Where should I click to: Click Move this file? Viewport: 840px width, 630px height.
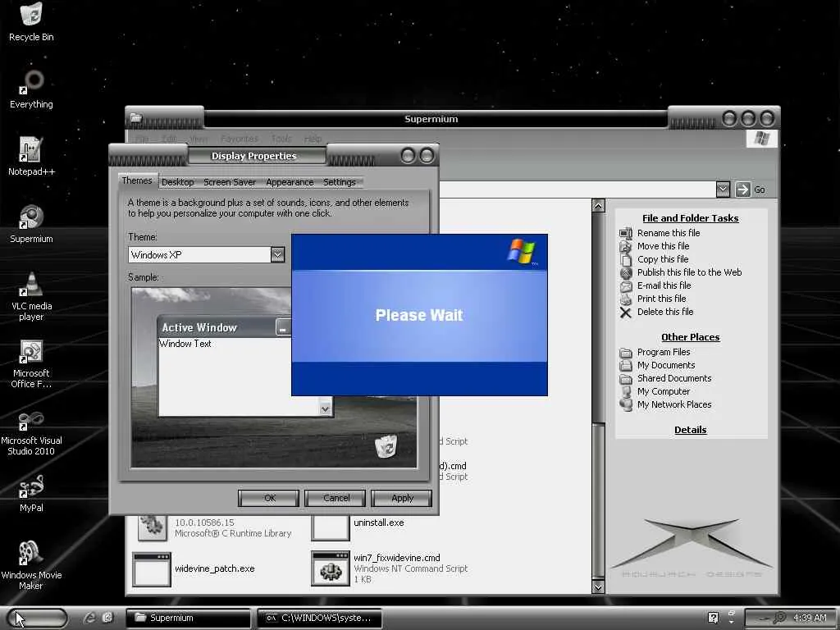point(663,246)
